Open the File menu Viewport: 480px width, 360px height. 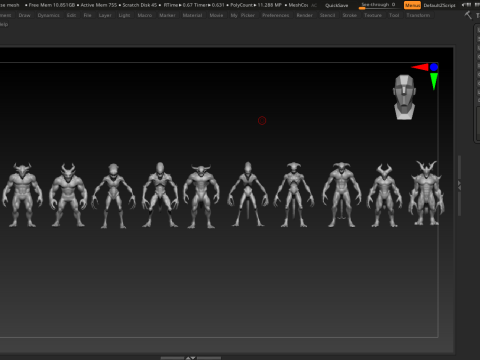(87, 15)
